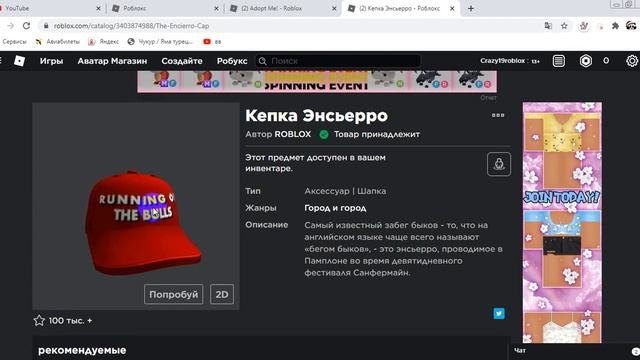Open the browser extensions puzzle icon
Viewport: 640px width, 360px height.
pyautogui.click(x=615, y=26)
